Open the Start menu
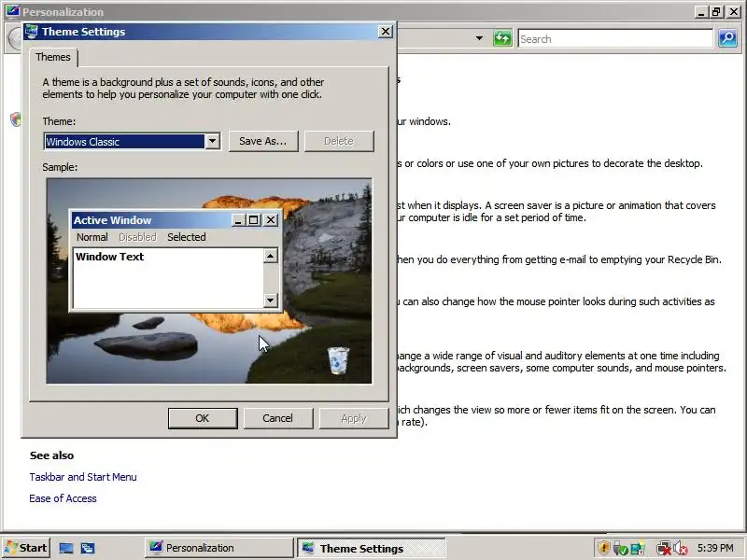Screen dimensions: 747x560 [x=26, y=548]
